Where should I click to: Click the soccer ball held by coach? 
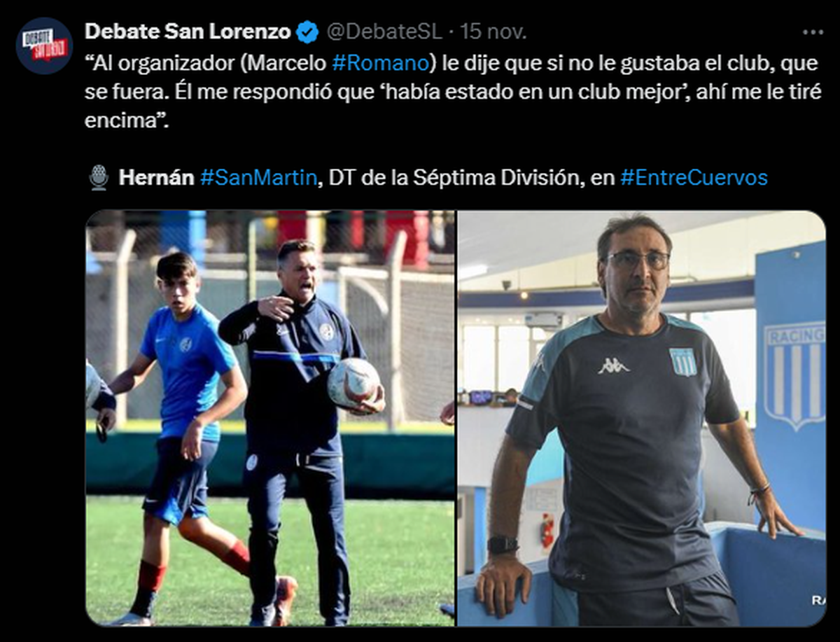[x=353, y=383]
